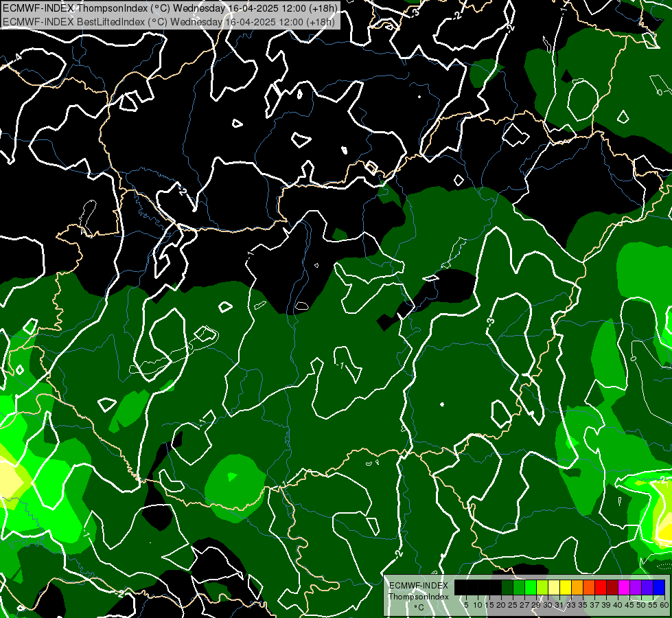The height and width of the screenshot is (618, 672).
Task: Click the 'ThompsonIndex' label in the legend
Action: (x=419, y=597)
